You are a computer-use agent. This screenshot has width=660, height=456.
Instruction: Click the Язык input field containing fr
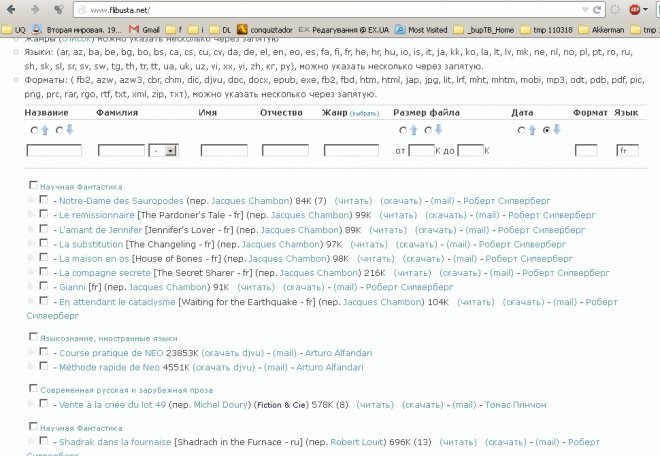click(x=626, y=150)
